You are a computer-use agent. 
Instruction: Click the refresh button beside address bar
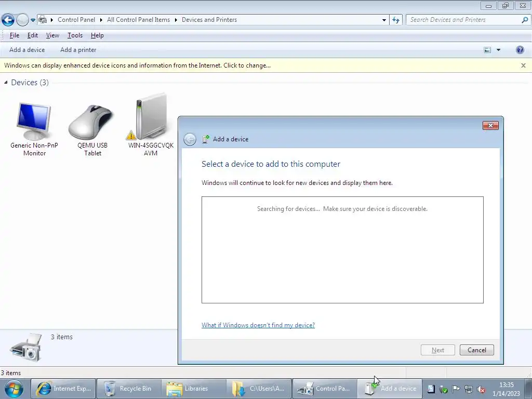396,20
